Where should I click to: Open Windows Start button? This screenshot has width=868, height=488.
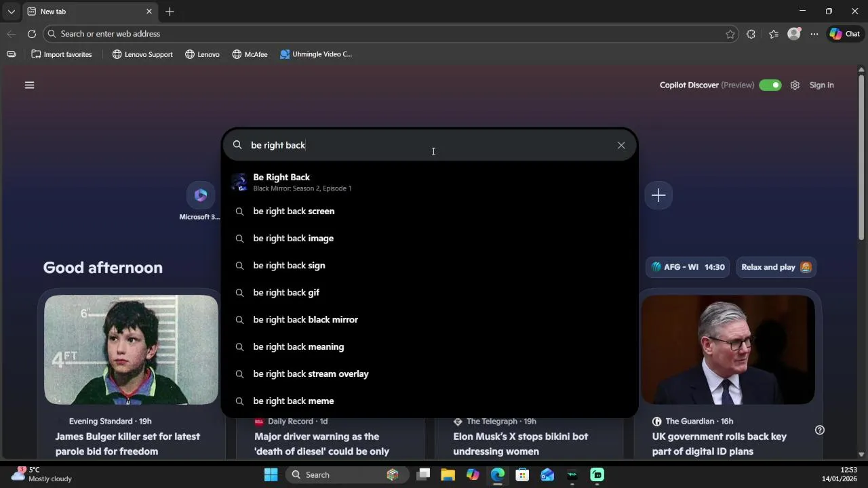(x=271, y=474)
